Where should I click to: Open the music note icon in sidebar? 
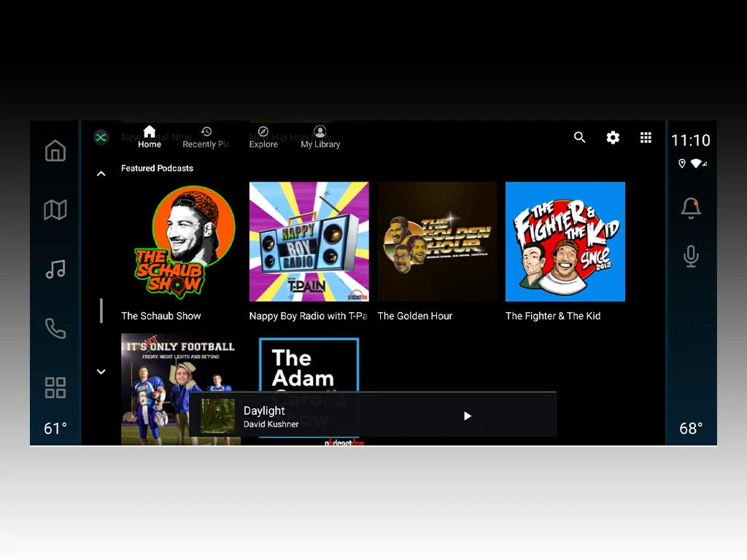click(55, 269)
